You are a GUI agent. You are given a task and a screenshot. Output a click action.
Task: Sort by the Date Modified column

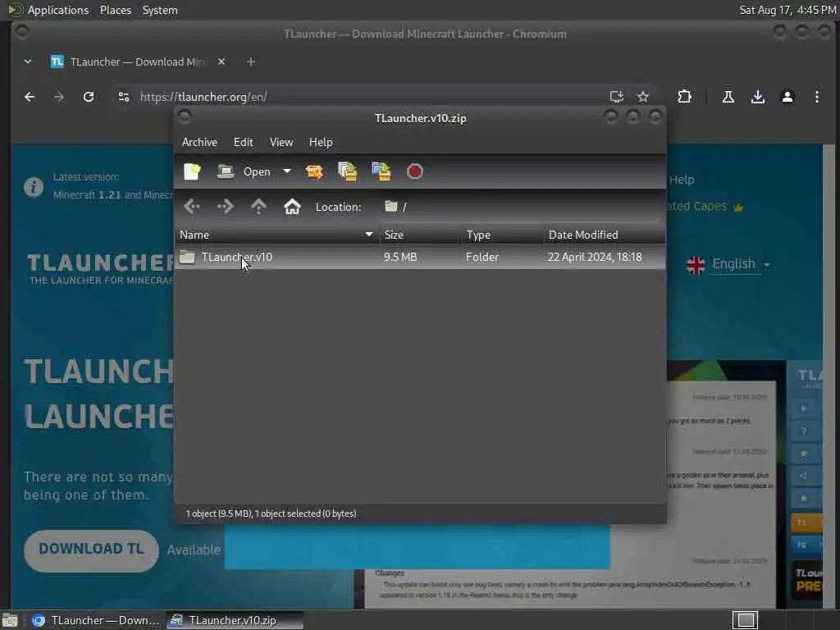(x=605, y=235)
